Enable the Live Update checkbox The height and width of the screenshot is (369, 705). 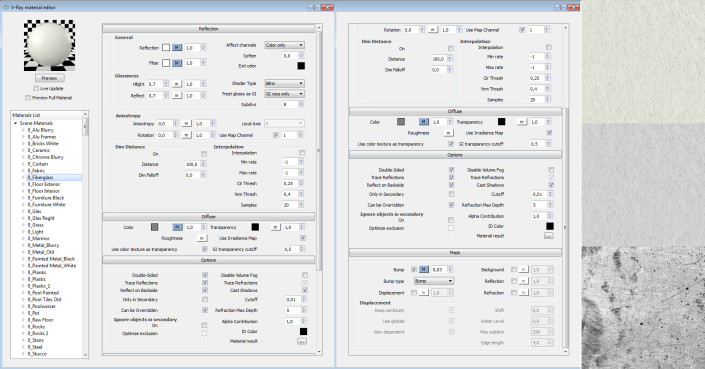click(x=36, y=89)
